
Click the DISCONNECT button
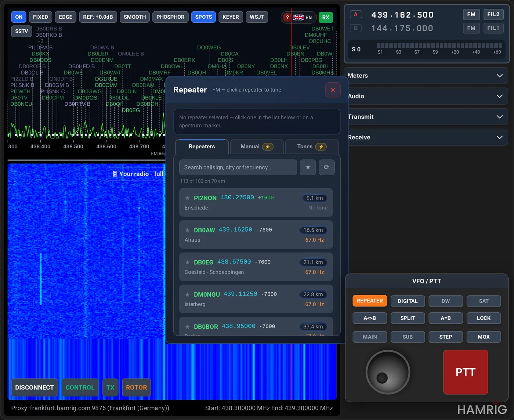pyautogui.click(x=35, y=387)
